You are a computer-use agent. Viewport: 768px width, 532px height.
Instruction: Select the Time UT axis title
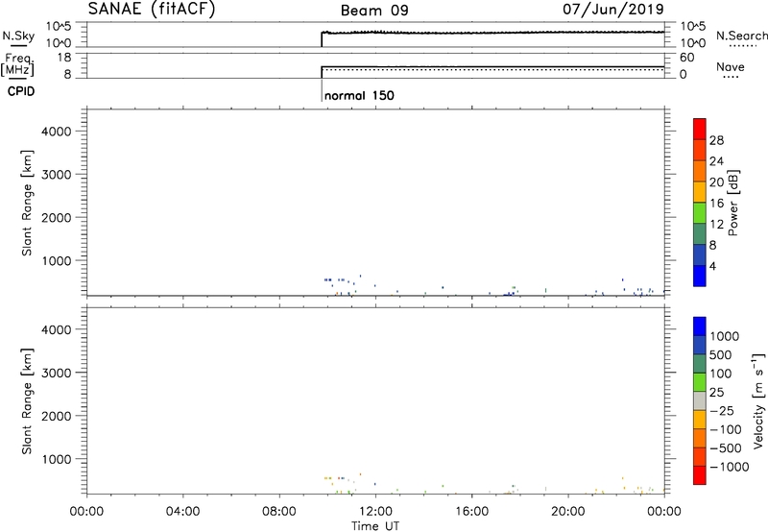pyautogui.click(x=374, y=526)
